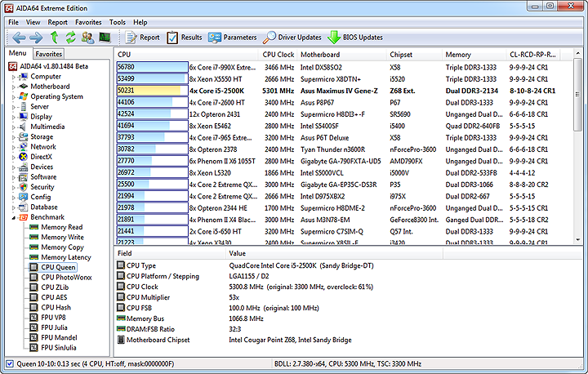This screenshot has width=588, height=374.
Task: Expand the Computer tree node
Action: 14,77
